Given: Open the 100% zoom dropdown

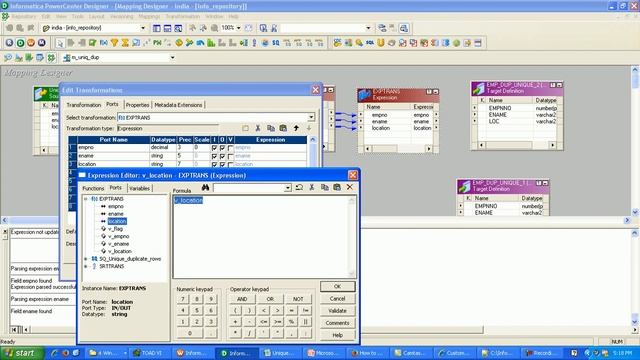Looking at the screenshot, I should click(238, 28).
